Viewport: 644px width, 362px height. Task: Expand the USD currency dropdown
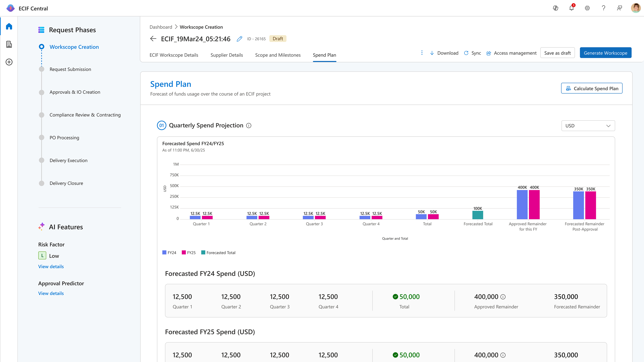[x=588, y=126]
